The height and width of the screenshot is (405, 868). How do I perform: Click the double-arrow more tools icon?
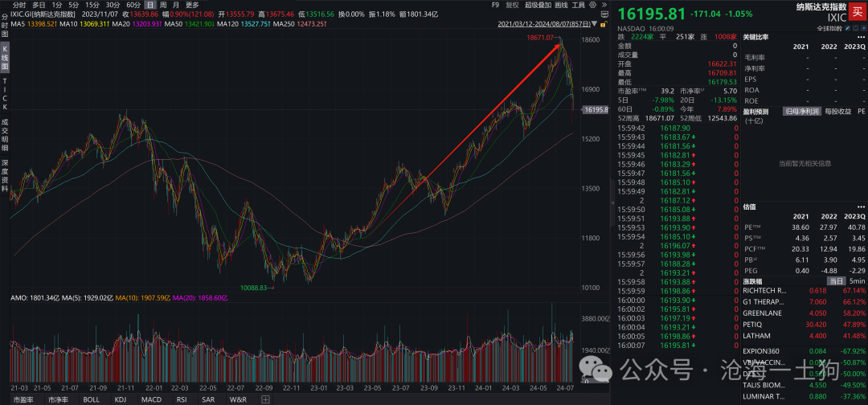point(604,5)
